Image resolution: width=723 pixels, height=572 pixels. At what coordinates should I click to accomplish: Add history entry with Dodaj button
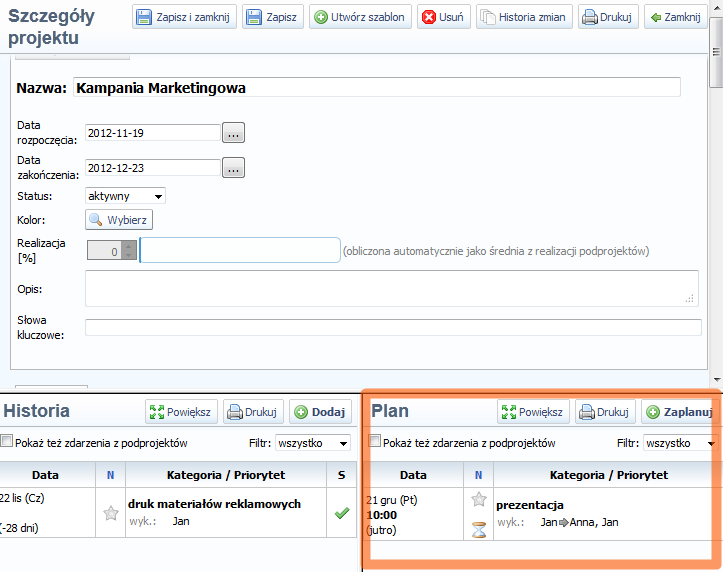[320, 411]
